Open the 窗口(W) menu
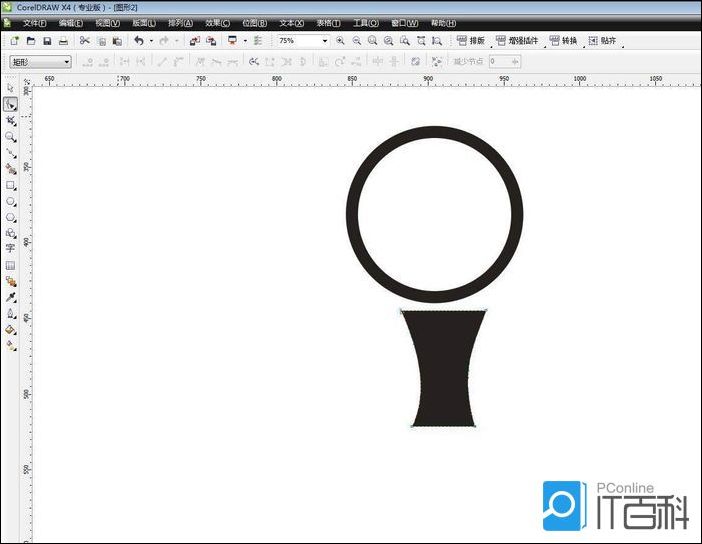This screenshot has height=544, width=702. pos(404,23)
